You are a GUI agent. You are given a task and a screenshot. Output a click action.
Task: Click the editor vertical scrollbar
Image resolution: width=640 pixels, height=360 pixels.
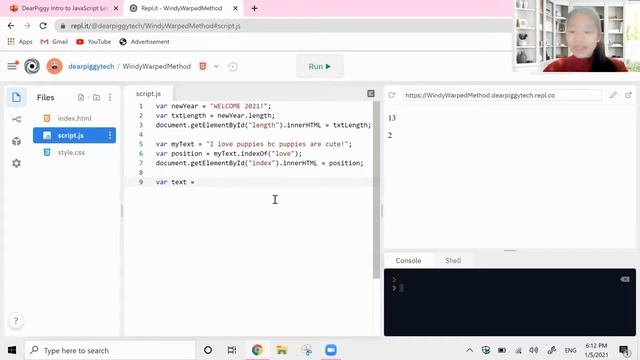(376, 190)
